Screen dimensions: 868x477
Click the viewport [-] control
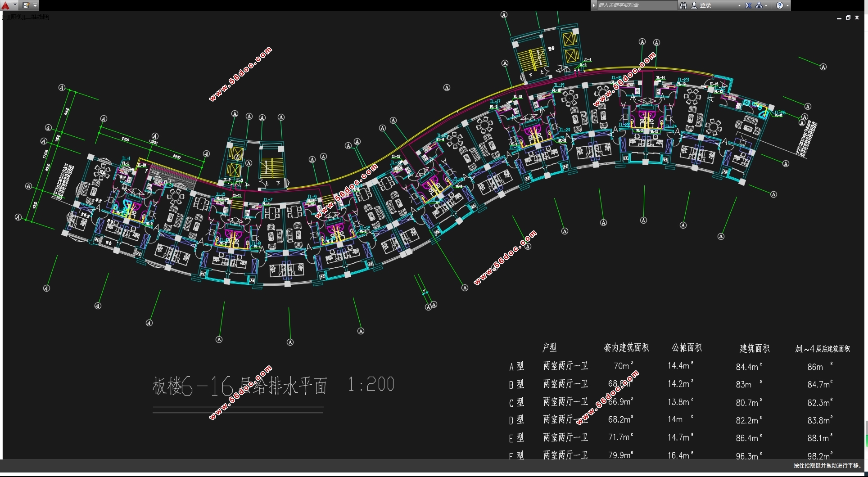point(5,17)
